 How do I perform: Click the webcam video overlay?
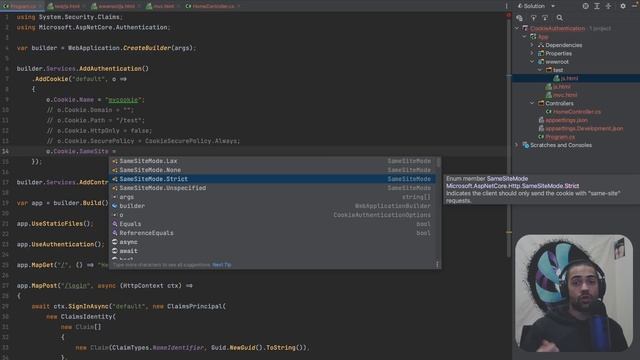pos(573,293)
